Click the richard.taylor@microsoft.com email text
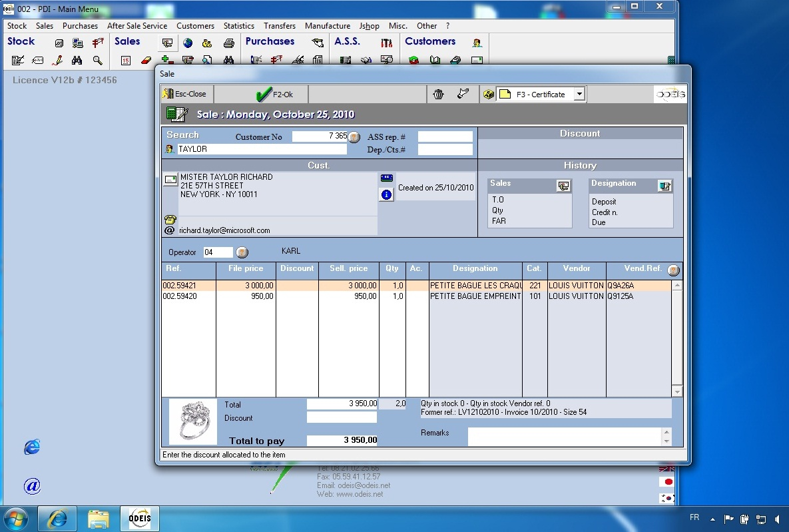The height and width of the screenshot is (532, 789). click(224, 230)
